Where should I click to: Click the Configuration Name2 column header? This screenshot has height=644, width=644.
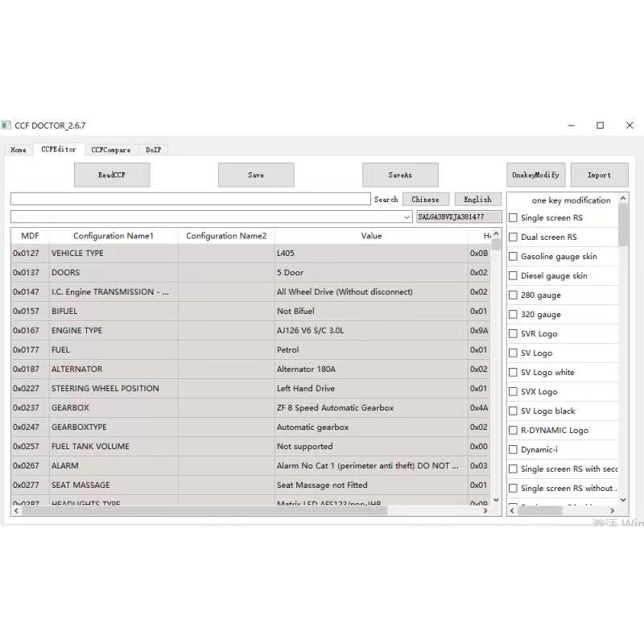point(226,236)
